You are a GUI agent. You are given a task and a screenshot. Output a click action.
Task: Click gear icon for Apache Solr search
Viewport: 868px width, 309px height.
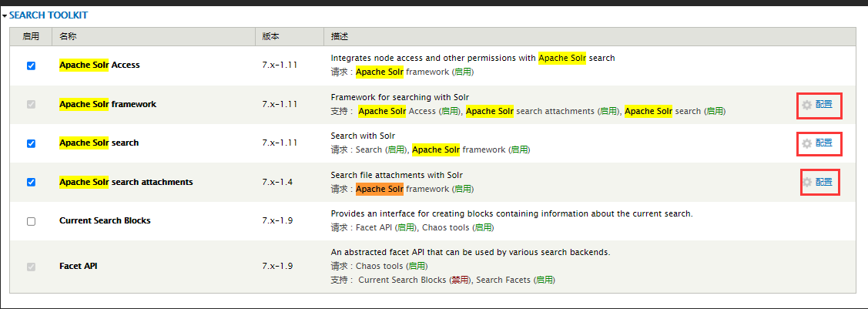(807, 143)
